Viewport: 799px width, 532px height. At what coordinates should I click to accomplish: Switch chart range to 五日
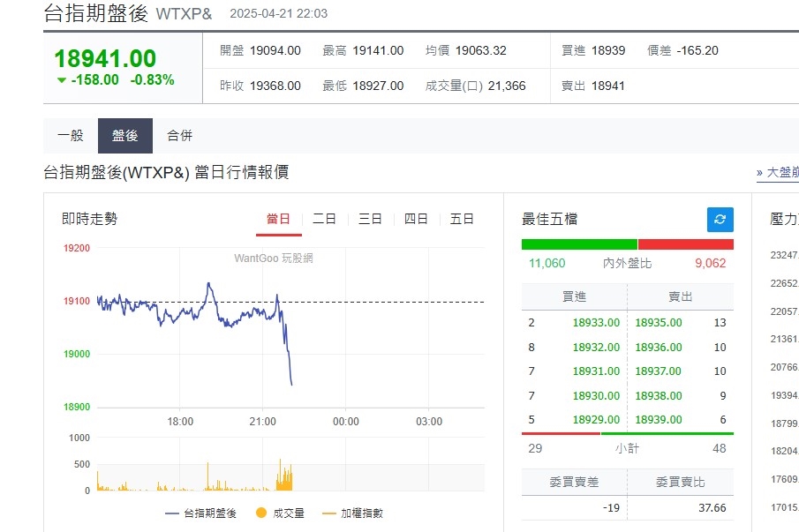click(462, 219)
